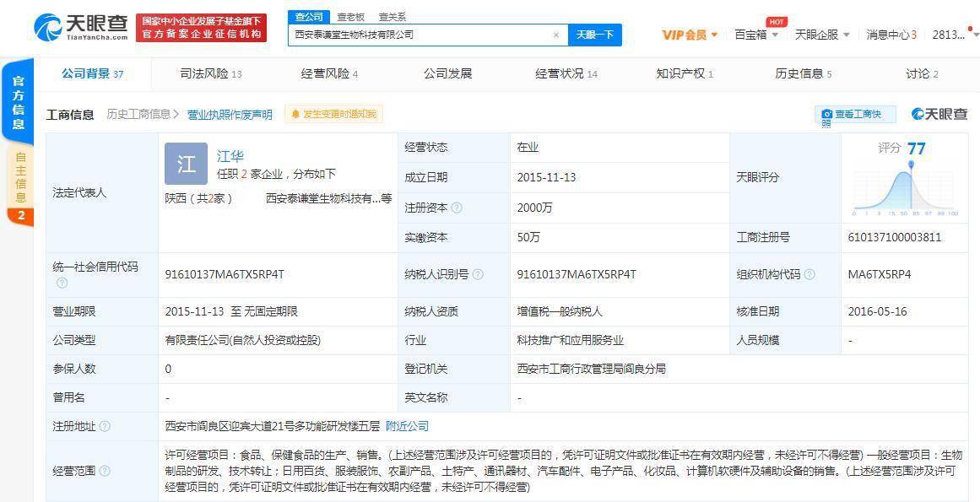Screen dimensions: 980x502
Task: Select the 知识产权 tab
Action: coord(685,73)
